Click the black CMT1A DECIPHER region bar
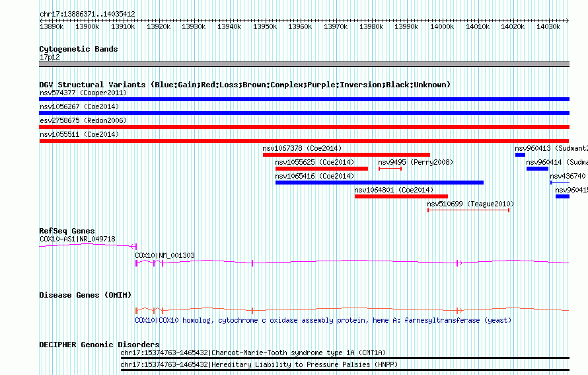 coord(345,358)
